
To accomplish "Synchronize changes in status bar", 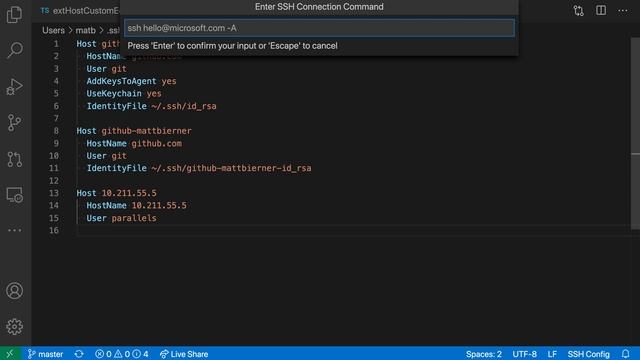I will coord(79,354).
